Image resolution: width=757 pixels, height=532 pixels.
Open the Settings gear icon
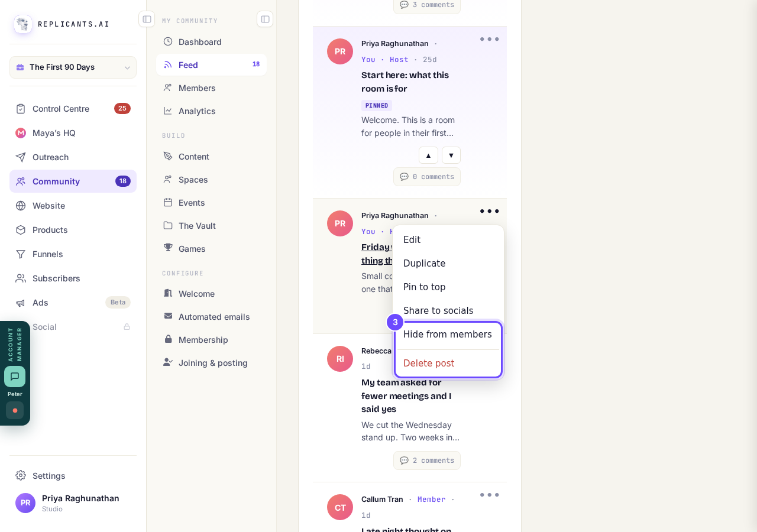click(x=21, y=475)
